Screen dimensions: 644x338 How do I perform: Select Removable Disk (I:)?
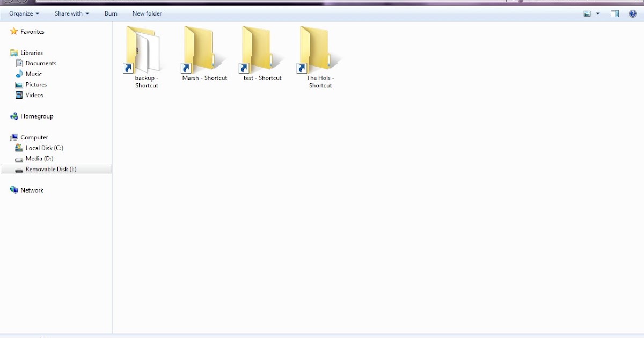(52, 169)
